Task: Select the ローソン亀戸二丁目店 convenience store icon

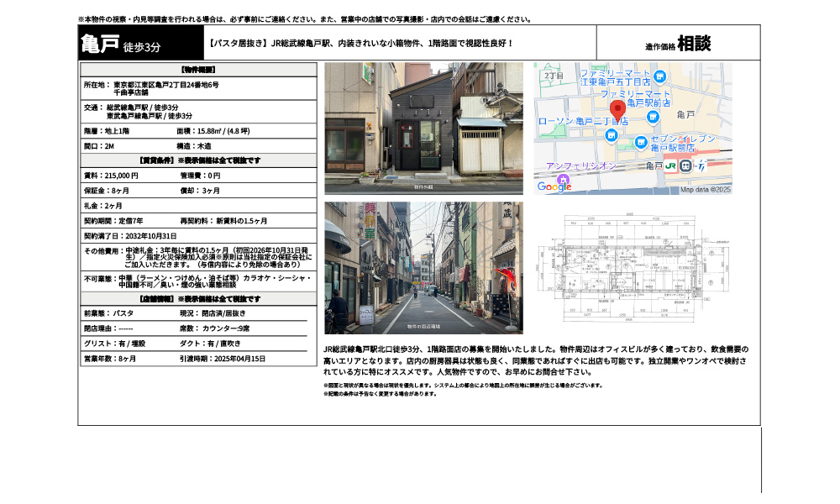Action: click(x=611, y=134)
